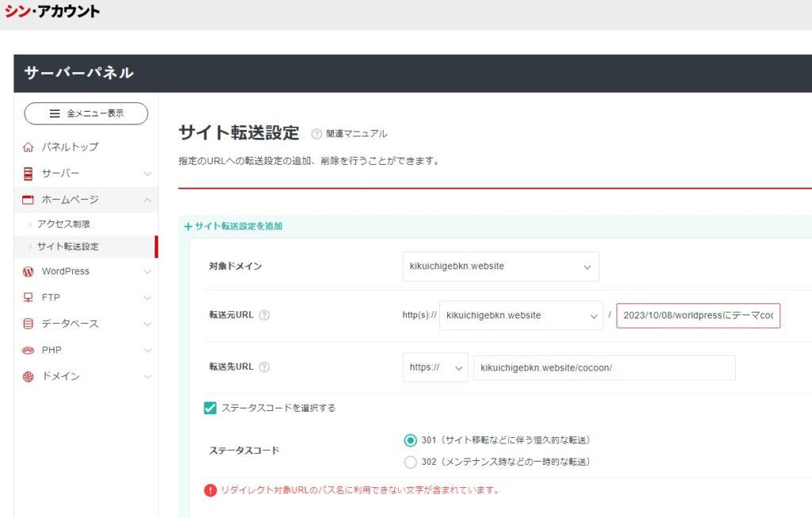
Task: Select the 301 permanent redirect radio button
Action: pos(410,440)
